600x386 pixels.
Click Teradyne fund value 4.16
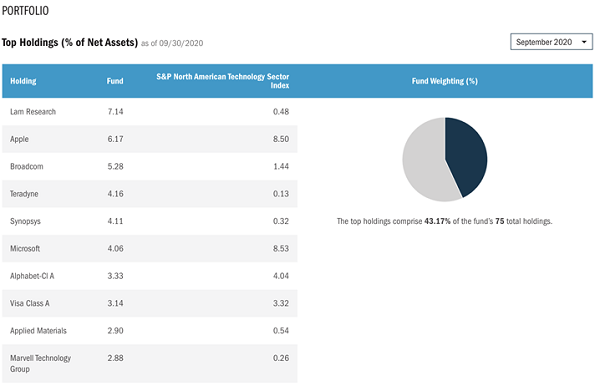tap(115, 194)
